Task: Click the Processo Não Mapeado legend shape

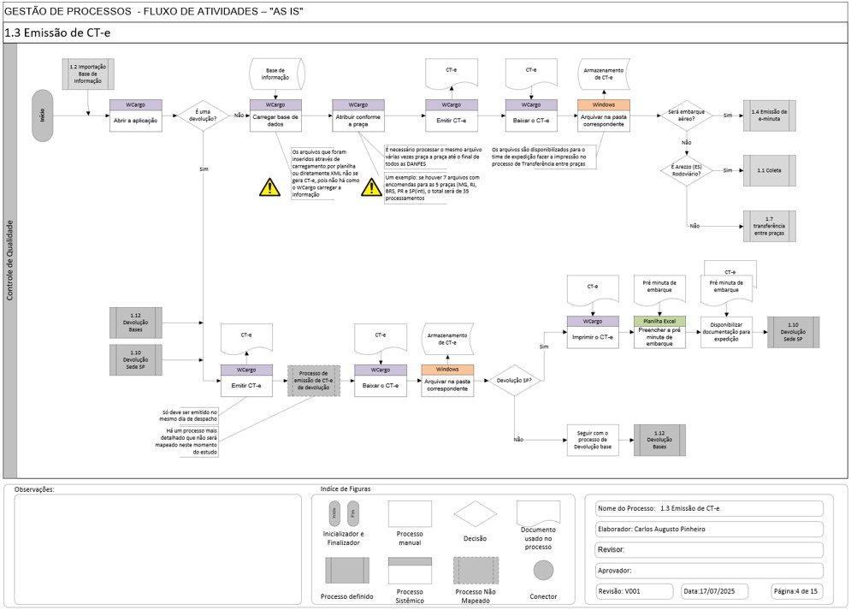Action: pyautogui.click(x=476, y=571)
